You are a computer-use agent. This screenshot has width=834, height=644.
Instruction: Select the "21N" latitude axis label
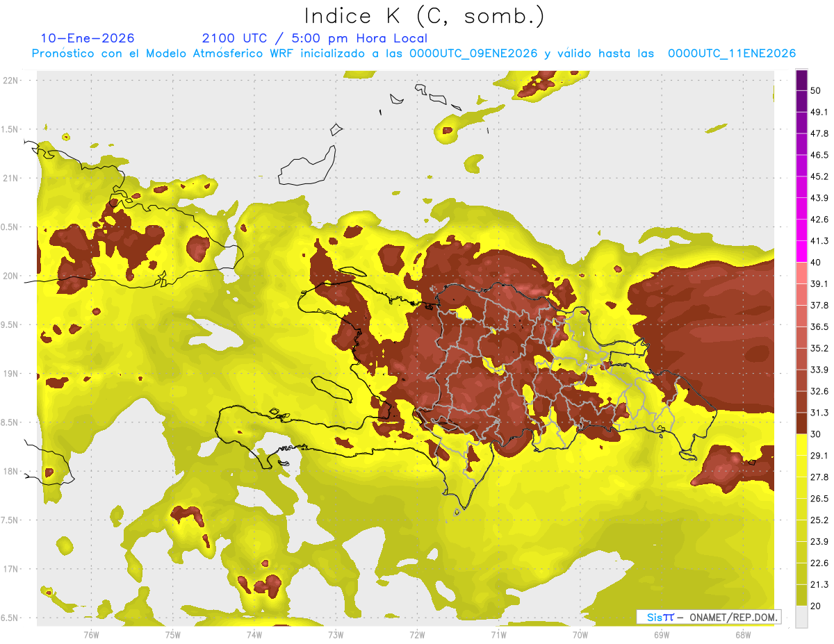click(x=12, y=178)
